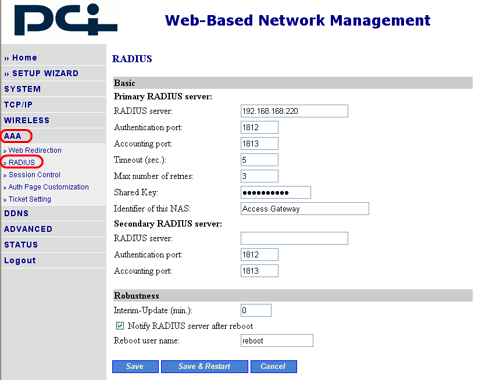Open the WIRELESS menu section
The height and width of the screenshot is (380, 500).
click(x=27, y=120)
